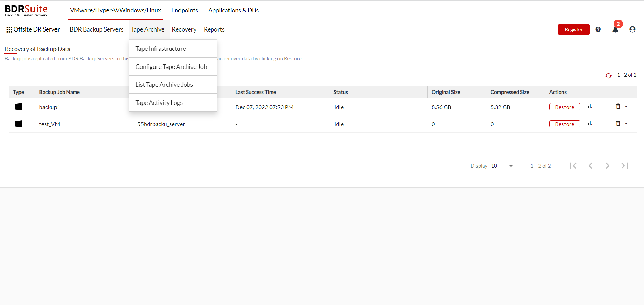Image resolution: width=644 pixels, height=305 pixels.
Task: Click the 55bdrbacku_server cell
Action: [161, 124]
